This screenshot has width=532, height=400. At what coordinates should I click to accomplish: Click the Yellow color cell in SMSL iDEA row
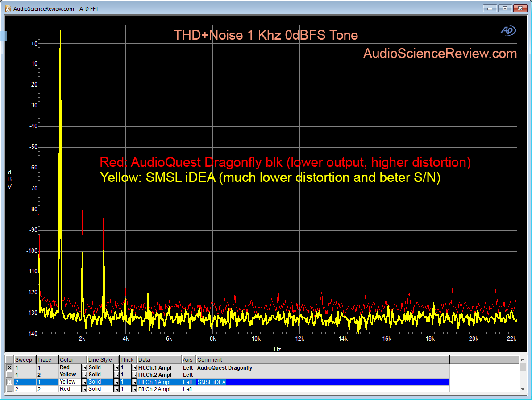coord(70,382)
